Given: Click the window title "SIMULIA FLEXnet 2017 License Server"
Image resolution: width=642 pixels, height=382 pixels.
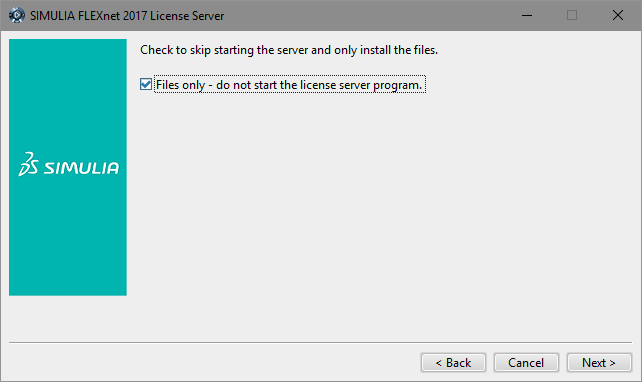Looking at the screenshot, I should (127, 16).
